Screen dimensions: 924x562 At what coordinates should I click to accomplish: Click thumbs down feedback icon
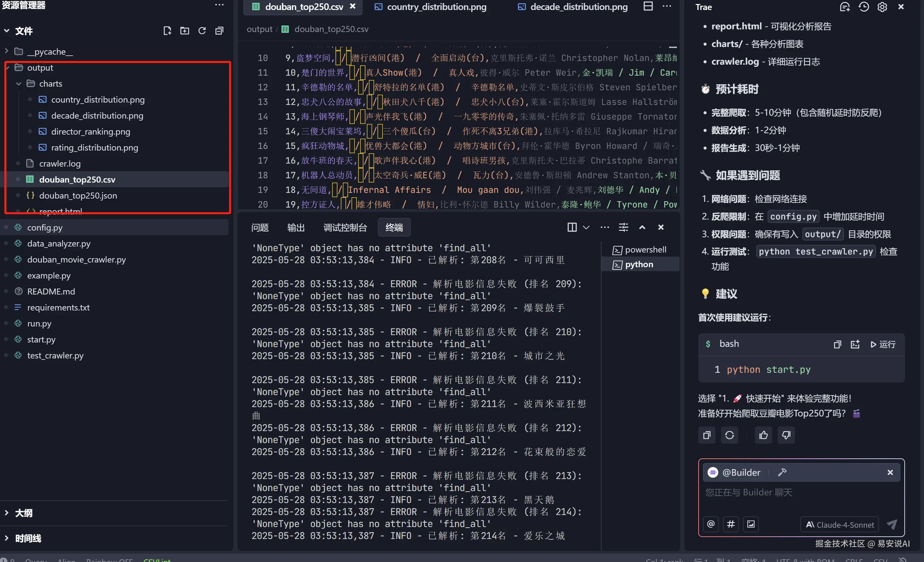pos(786,435)
